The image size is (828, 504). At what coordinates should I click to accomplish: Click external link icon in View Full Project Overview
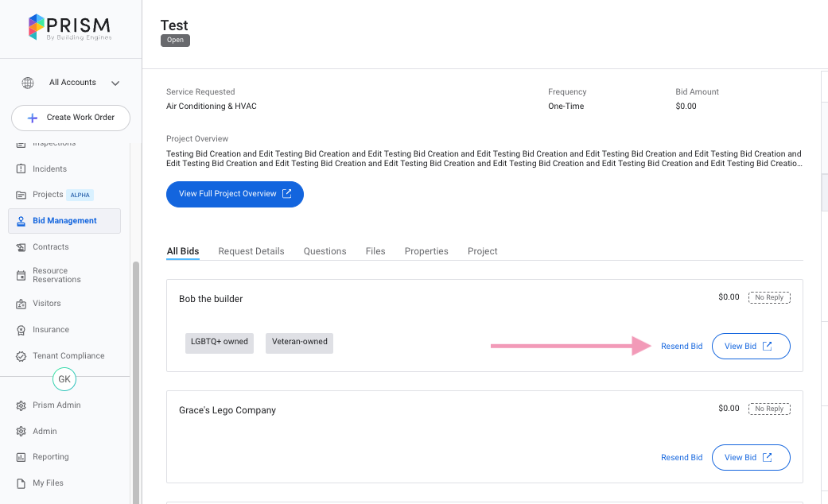click(x=286, y=194)
